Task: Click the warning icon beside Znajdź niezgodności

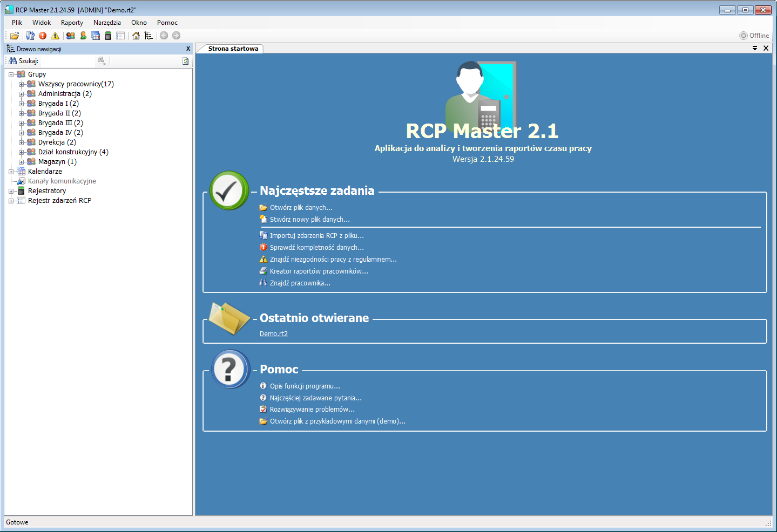Action: coord(263,260)
